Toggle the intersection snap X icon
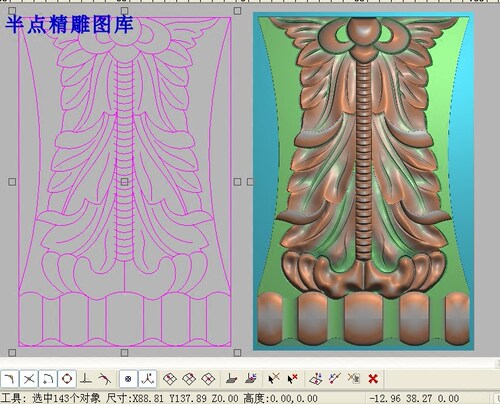The image size is (500, 404). (29, 379)
